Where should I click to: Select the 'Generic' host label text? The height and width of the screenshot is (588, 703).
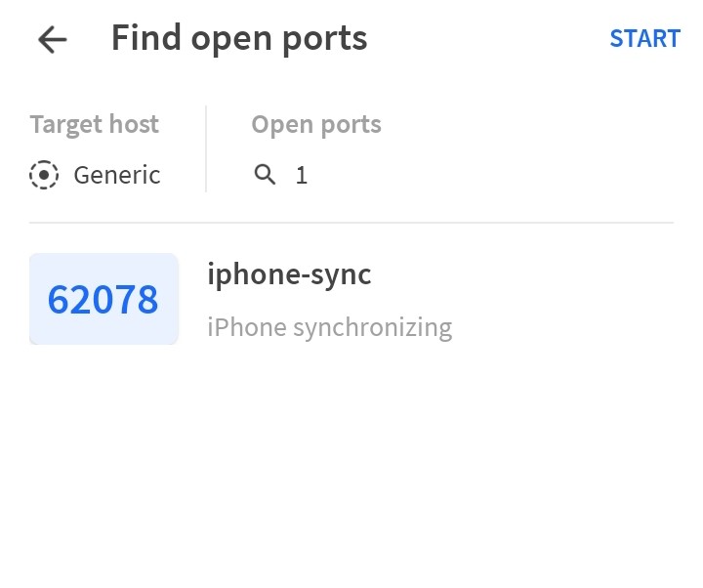coord(117,175)
